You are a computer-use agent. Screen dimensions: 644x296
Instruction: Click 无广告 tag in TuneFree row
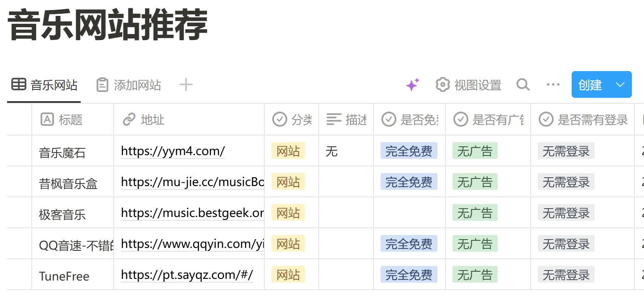click(475, 275)
